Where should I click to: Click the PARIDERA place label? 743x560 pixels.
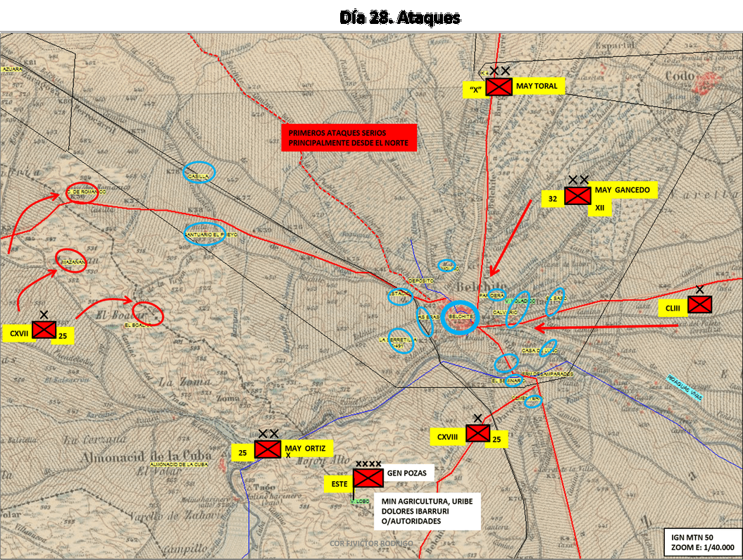click(x=492, y=295)
